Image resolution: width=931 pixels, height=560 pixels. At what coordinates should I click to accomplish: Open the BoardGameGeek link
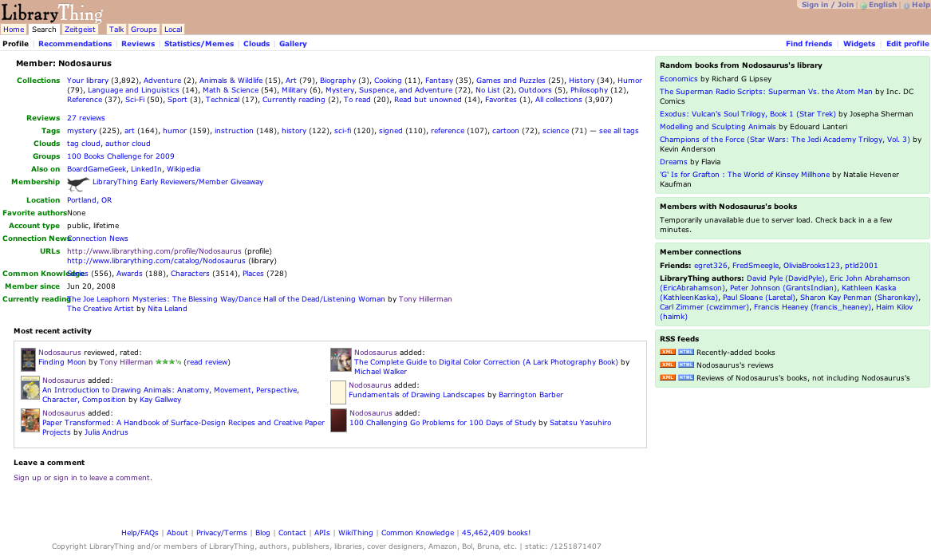click(97, 169)
